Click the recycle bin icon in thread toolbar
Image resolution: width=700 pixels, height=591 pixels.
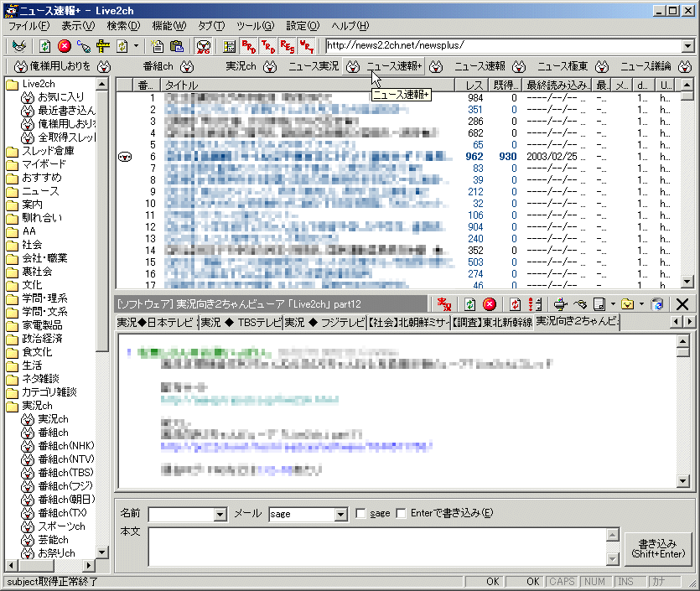click(x=658, y=304)
